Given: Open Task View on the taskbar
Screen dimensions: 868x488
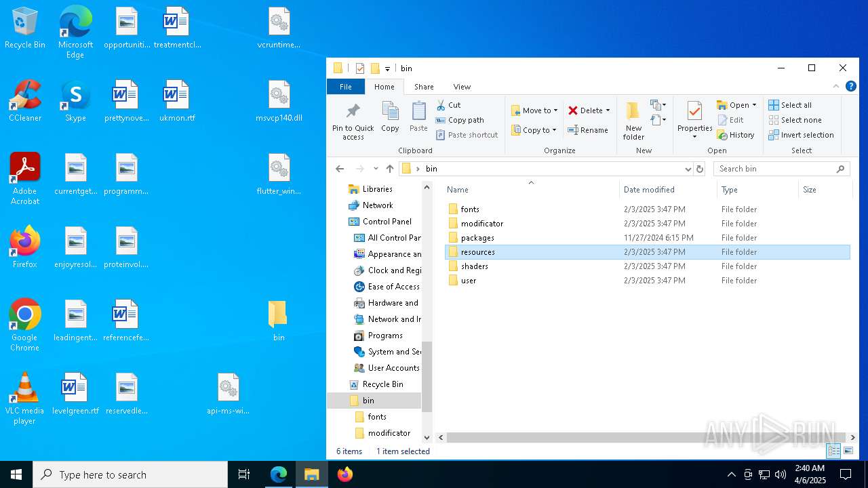Looking at the screenshot, I should 244,474.
